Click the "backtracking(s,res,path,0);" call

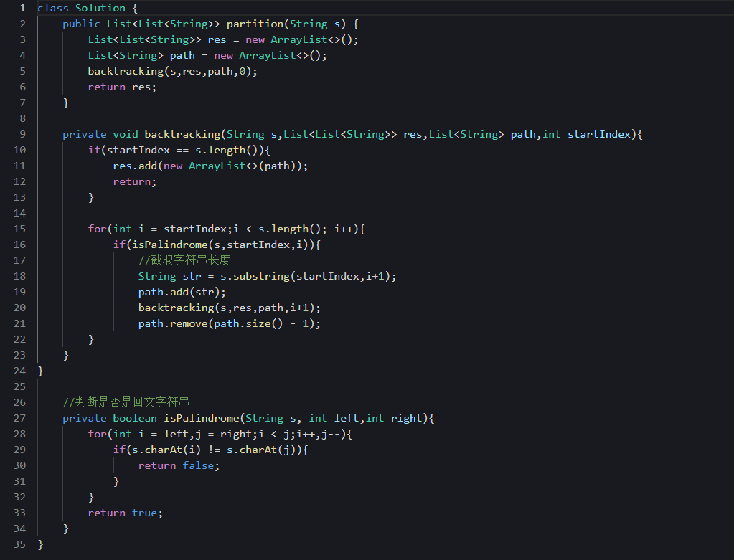pos(173,71)
